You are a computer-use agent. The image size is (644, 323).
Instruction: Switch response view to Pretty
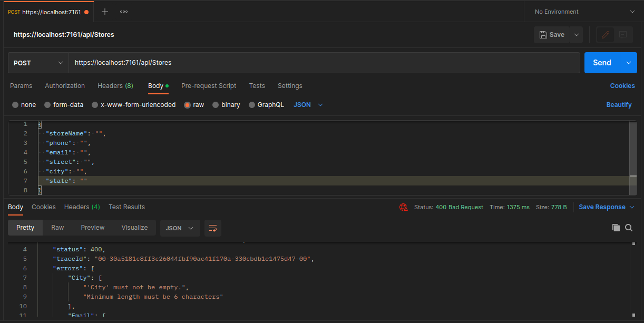click(25, 228)
